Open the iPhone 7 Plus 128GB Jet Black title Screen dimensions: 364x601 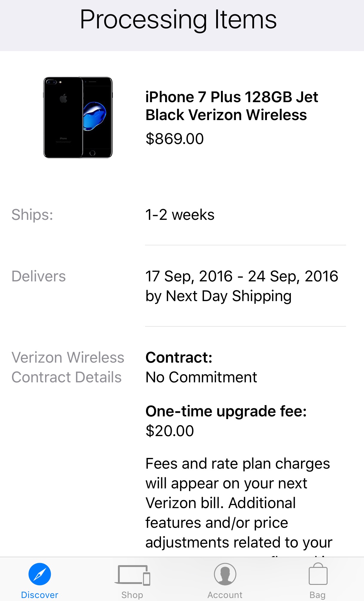coord(232,106)
